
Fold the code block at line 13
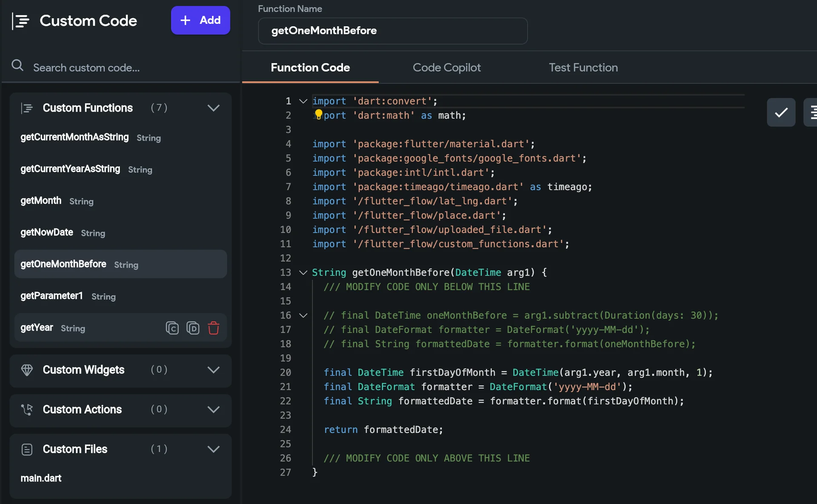click(303, 273)
